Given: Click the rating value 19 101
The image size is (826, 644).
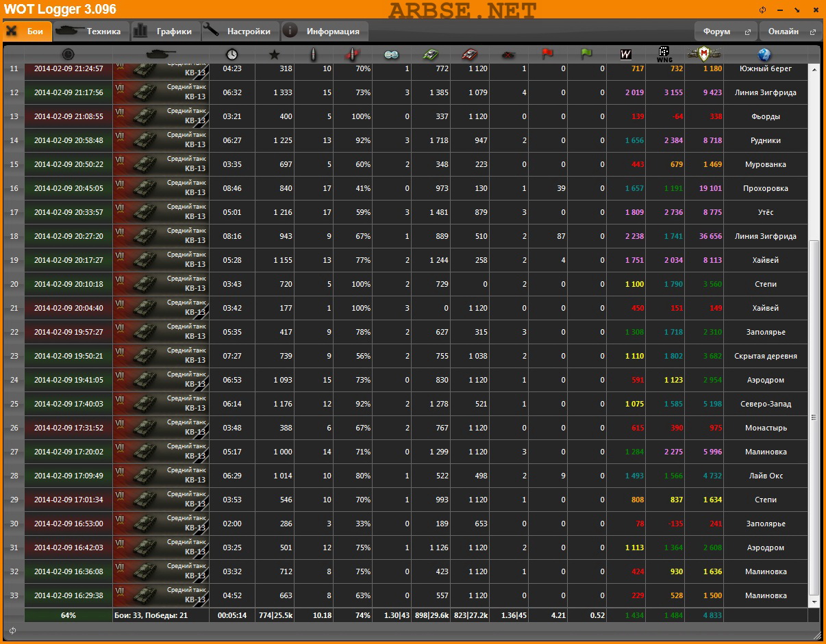Looking at the screenshot, I should click(x=710, y=188).
